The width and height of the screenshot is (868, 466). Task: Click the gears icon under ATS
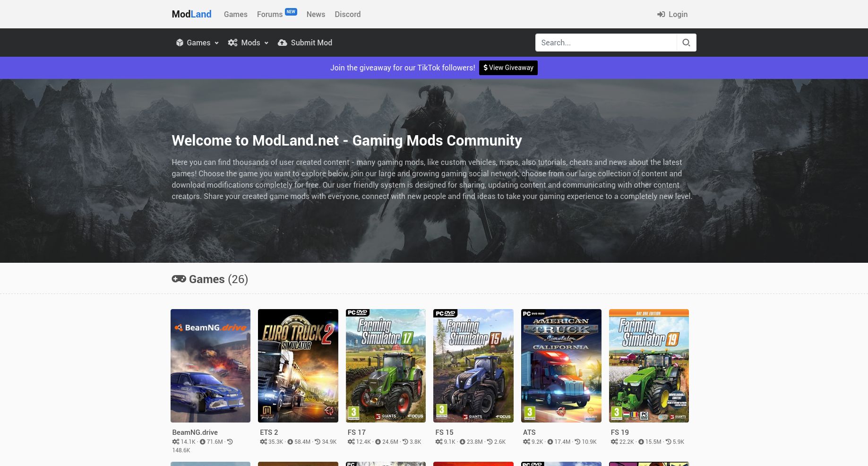(x=526, y=442)
